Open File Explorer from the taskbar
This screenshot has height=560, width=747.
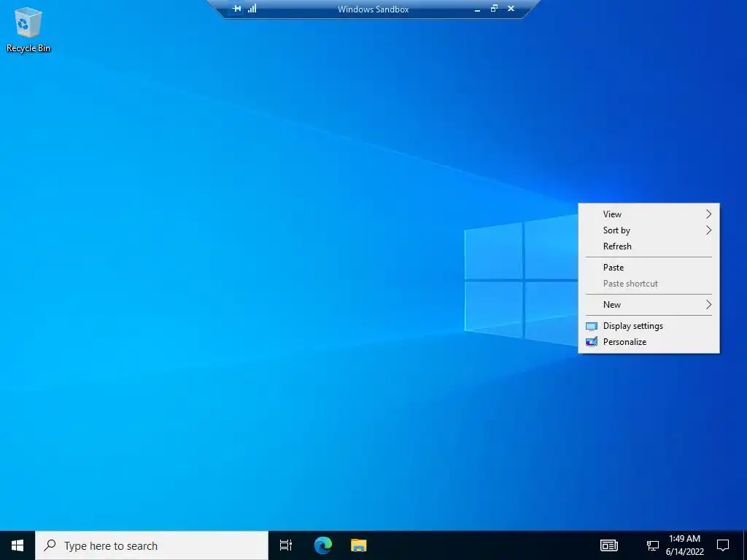(x=359, y=545)
